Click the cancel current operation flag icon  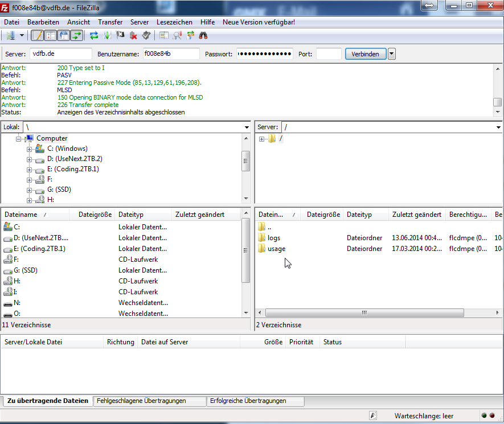coord(120,35)
